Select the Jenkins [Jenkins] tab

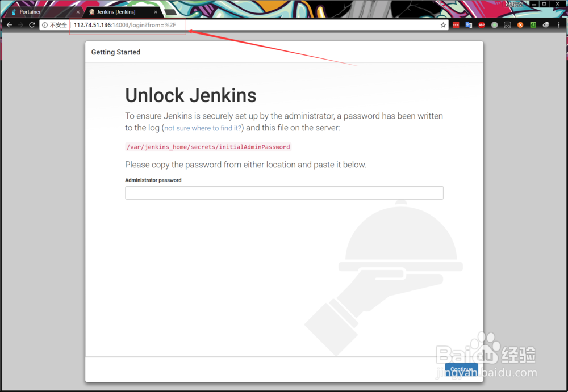116,11
